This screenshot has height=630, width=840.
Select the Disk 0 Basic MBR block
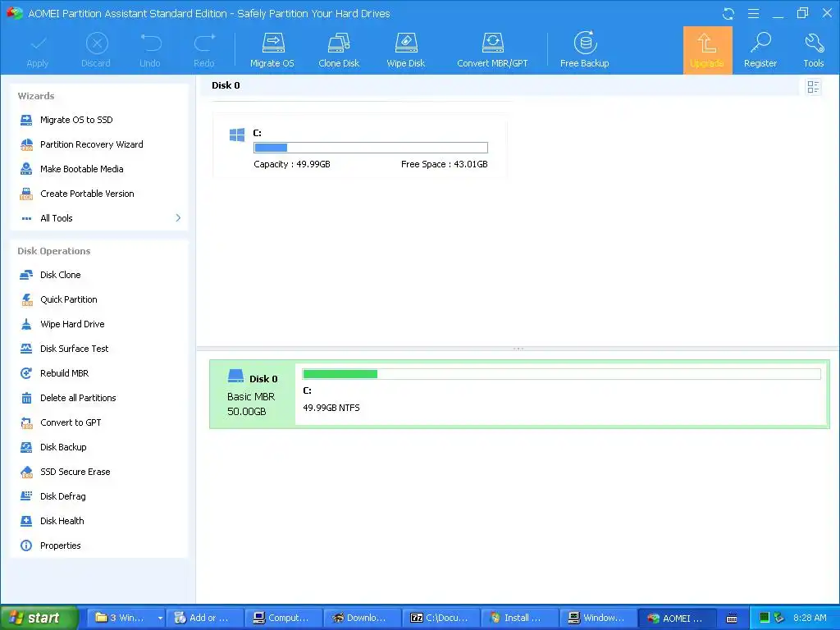pos(253,395)
